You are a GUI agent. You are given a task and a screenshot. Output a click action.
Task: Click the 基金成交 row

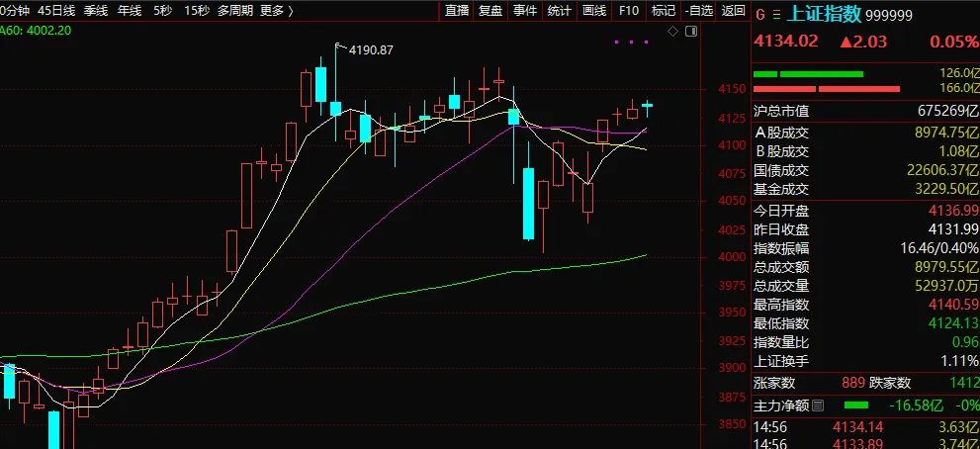click(865, 189)
